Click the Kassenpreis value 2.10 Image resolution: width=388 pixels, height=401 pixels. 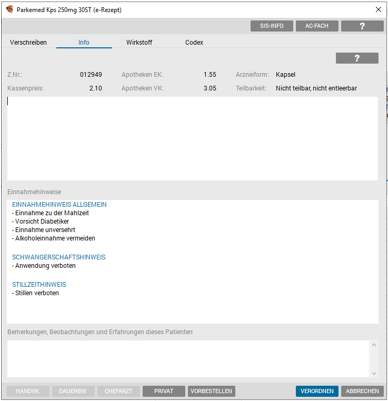pos(96,88)
